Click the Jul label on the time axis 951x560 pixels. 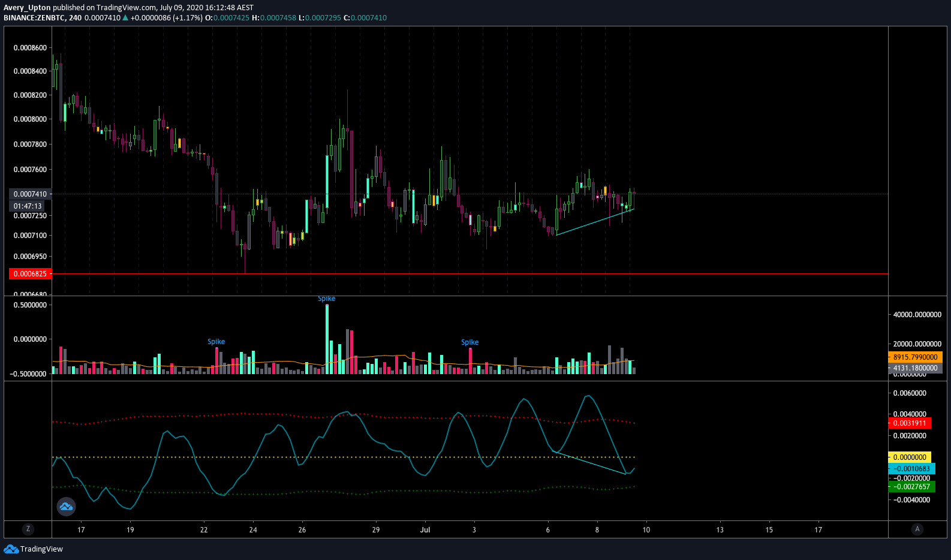pos(425,530)
